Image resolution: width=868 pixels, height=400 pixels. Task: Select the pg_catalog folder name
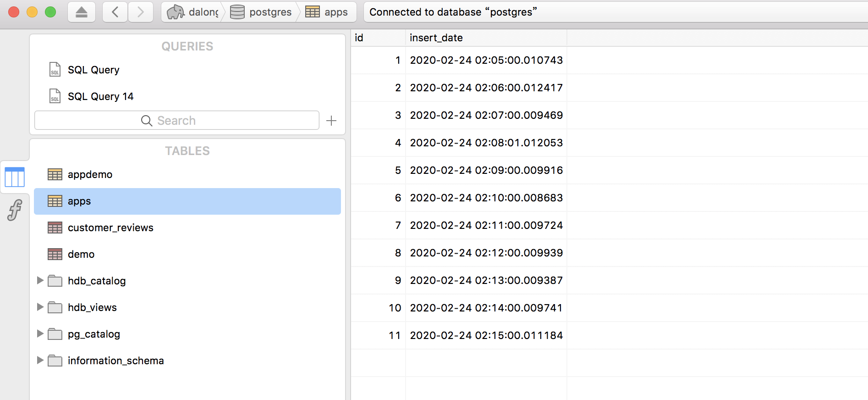pos(94,334)
